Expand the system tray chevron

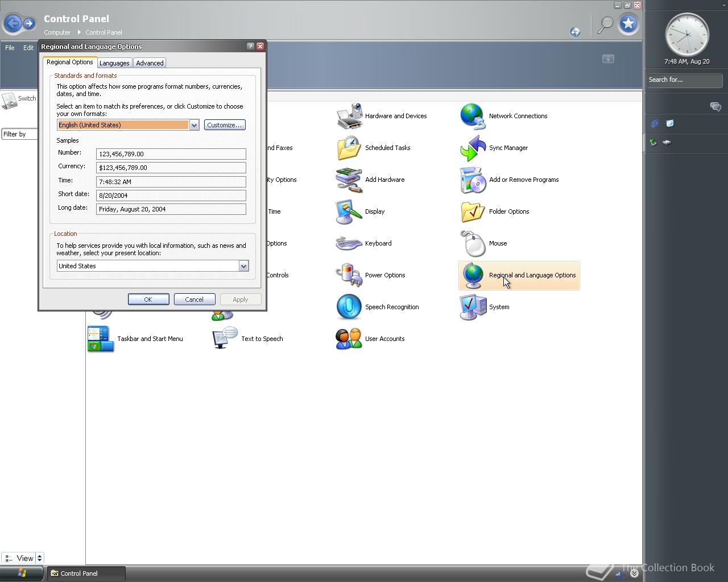click(634, 573)
